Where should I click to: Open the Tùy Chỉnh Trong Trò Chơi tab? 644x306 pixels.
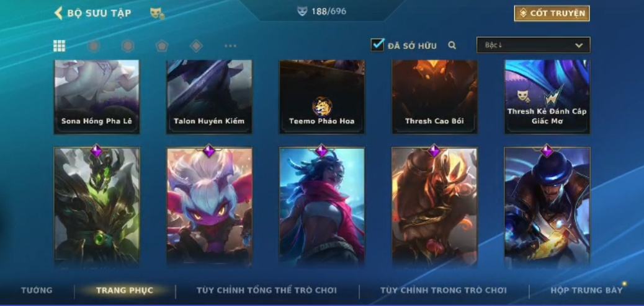tap(444, 291)
